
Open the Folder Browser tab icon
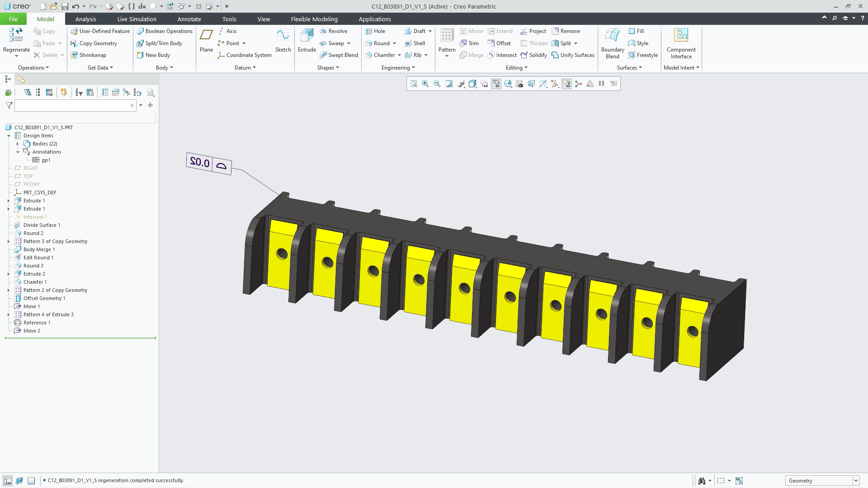tap(21, 79)
